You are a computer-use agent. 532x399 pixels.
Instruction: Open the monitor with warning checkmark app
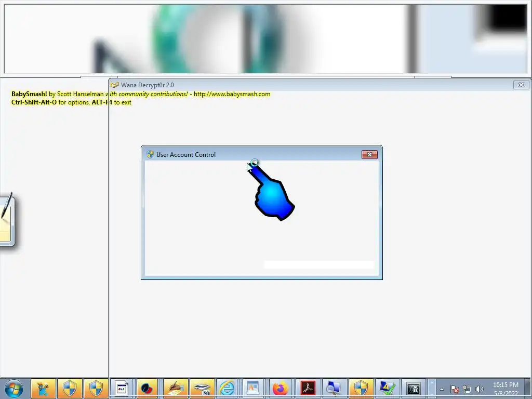(x=387, y=389)
